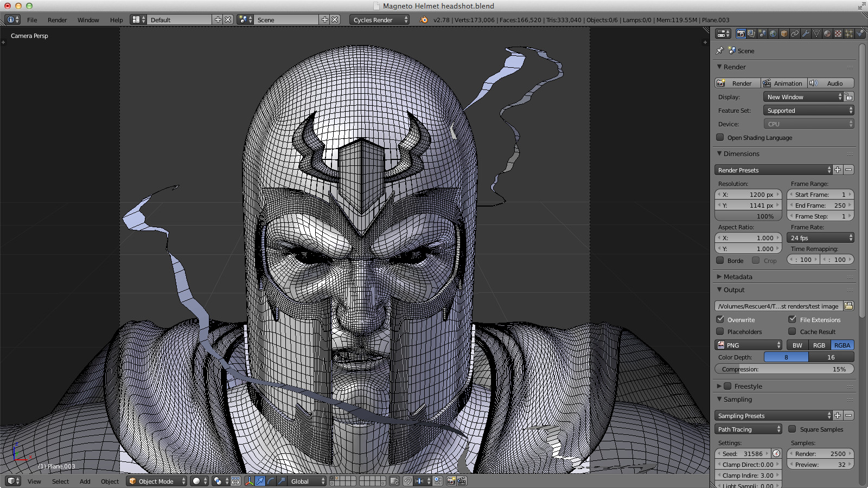
Task: Open the 24 fps frame rate dropdown
Action: (x=820, y=237)
